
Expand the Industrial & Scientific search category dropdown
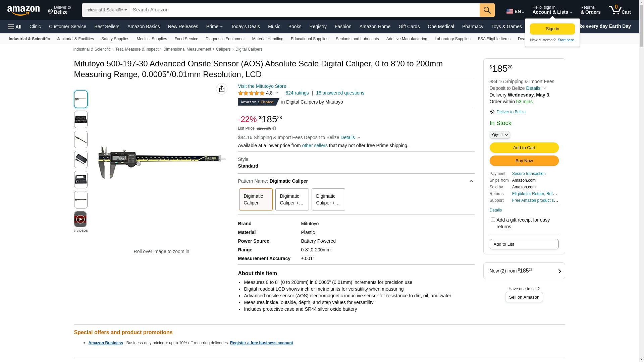[x=106, y=10]
